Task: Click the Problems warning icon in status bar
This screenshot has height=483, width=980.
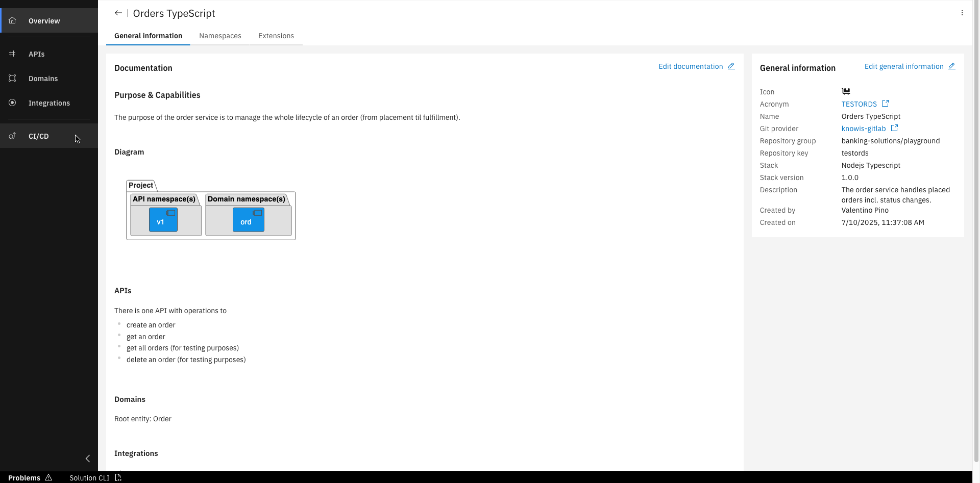Action: point(48,477)
